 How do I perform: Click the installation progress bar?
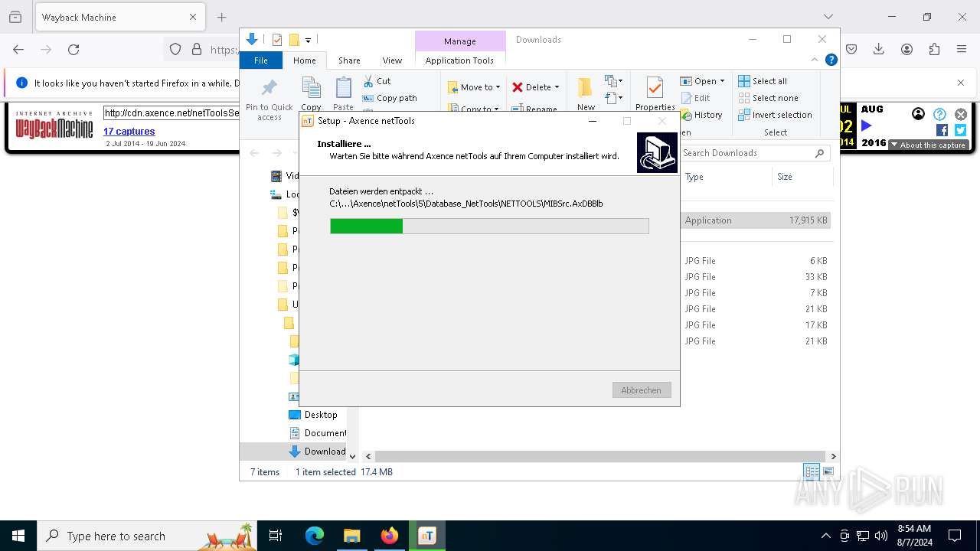[x=489, y=226]
